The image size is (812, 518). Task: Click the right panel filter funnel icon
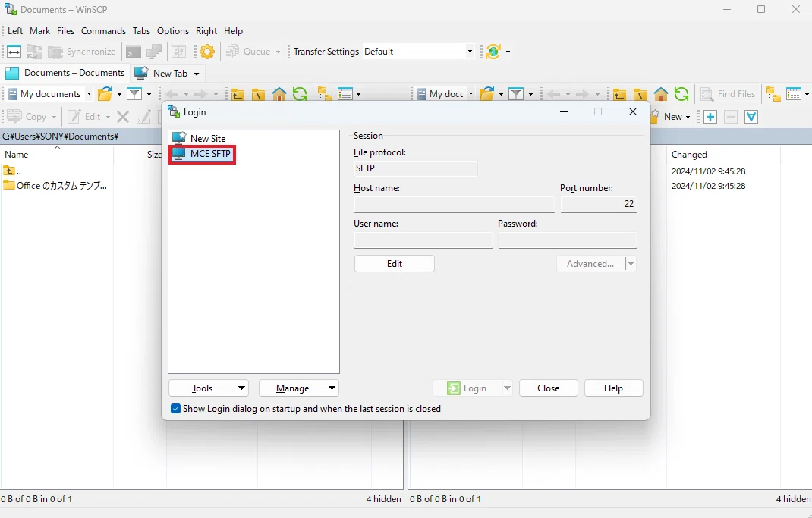pyautogui.click(x=516, y=93)
